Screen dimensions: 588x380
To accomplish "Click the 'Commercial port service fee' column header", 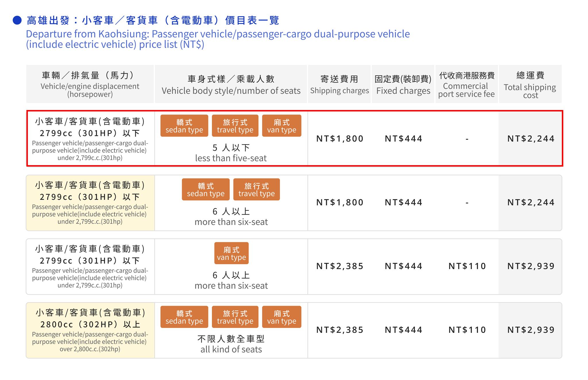I will (467, 84).
